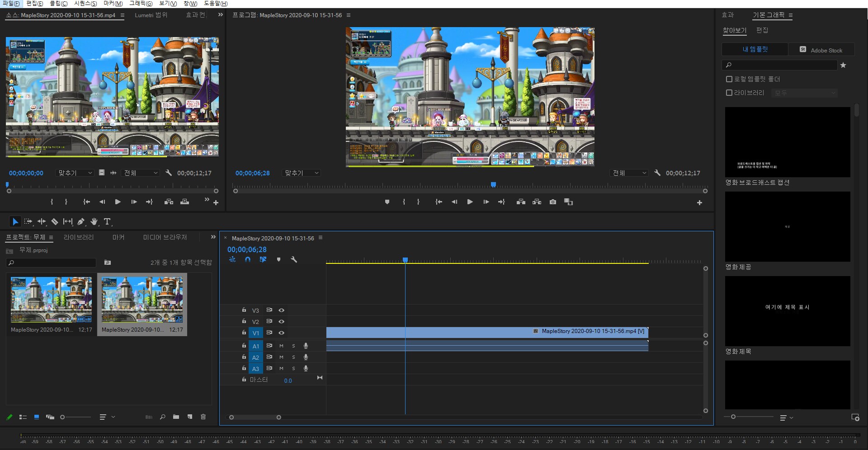Play the program monitor video
868x450 pixels.
click(x=470, y=202)
